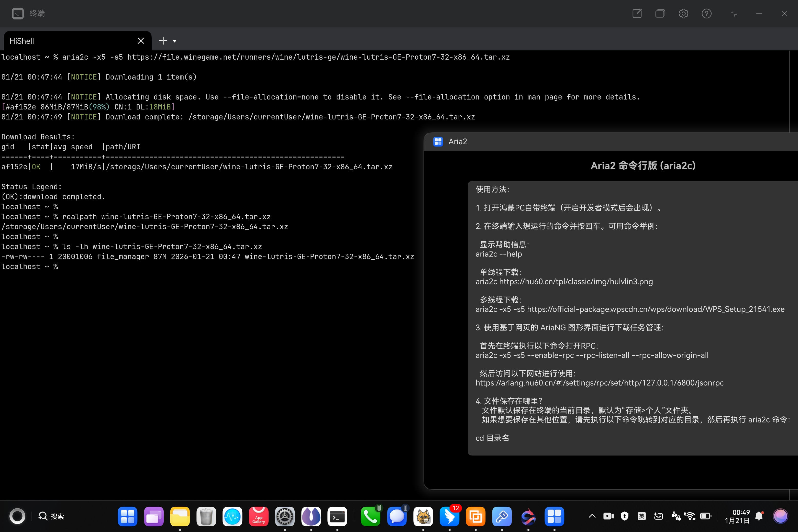
Task: Click the terminal app icon in titlebar
Action: pos(18,14)
